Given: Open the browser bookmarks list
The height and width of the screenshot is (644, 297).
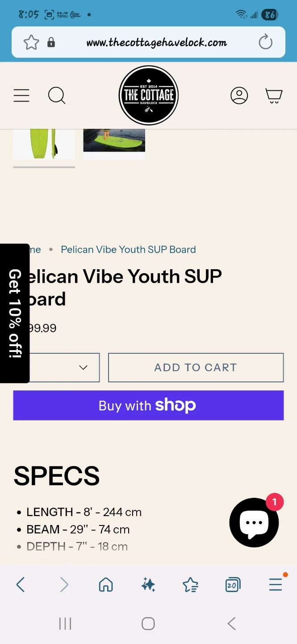Looking at the screenshot, I should (x=190, y=585).
